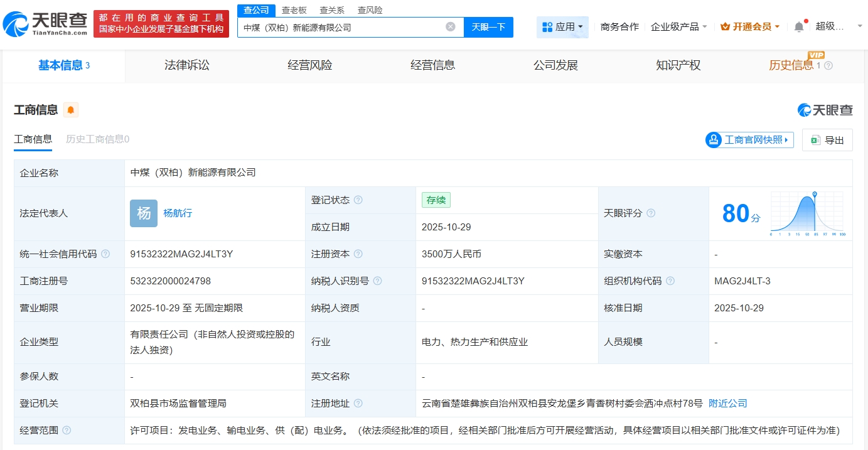Click help icon beside 经营范围
Viewport: 868px width, 450px height.
pos(67,431)
